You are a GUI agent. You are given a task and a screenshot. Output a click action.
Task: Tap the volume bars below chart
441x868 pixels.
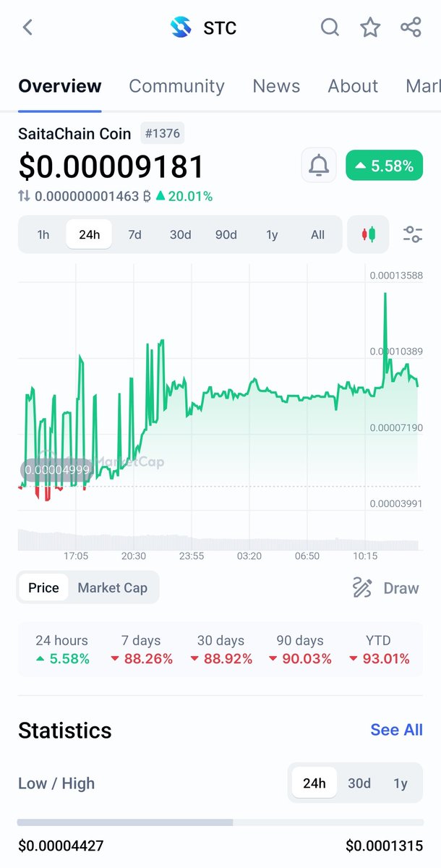point(217,540)
